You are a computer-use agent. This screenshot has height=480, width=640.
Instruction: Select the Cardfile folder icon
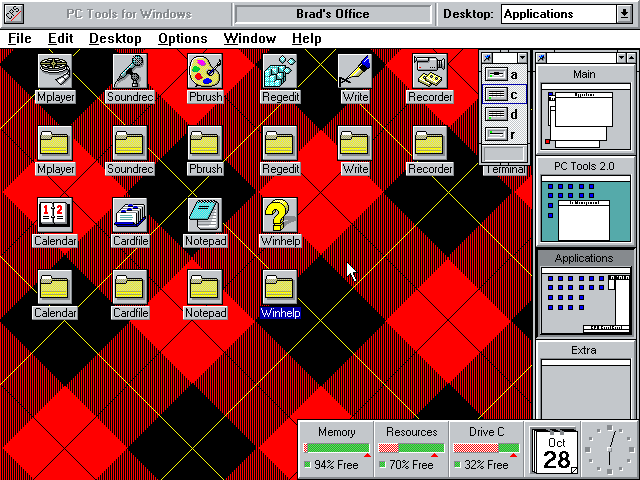130,287
